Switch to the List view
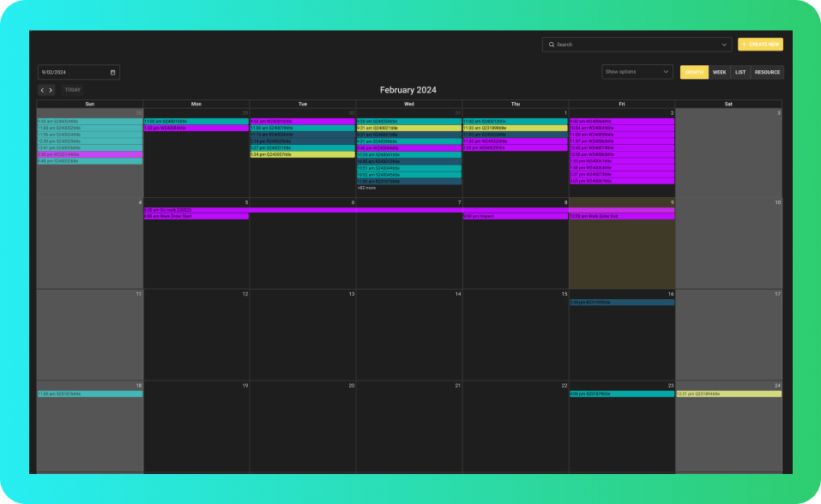 coord(740,72)
